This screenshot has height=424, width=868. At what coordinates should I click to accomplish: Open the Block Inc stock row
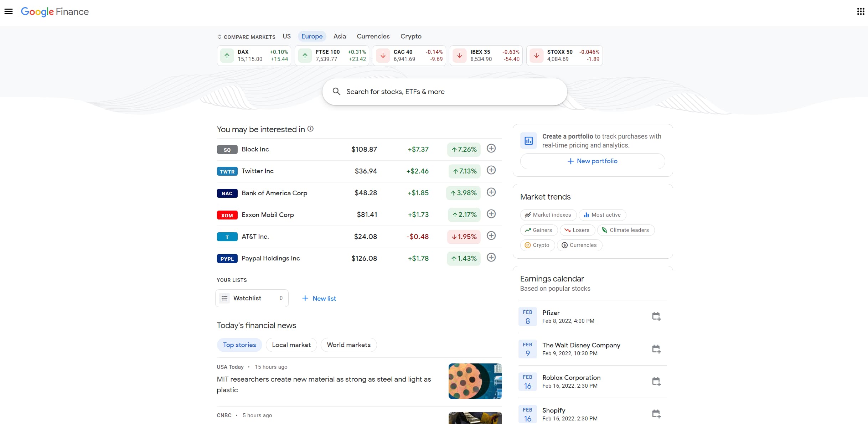click(x=359, y=149)
